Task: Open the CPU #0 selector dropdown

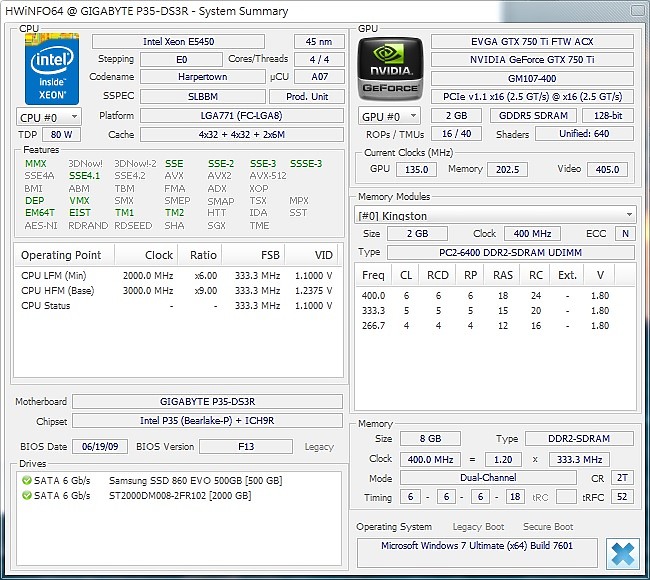Action: pyautogui.click(x=49, y=117)
